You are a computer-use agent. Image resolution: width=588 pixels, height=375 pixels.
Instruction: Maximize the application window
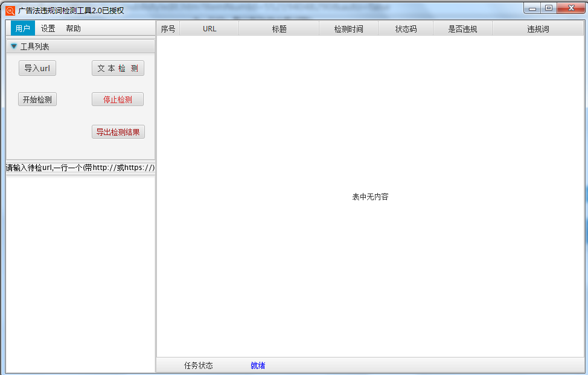tap(548, 8)
